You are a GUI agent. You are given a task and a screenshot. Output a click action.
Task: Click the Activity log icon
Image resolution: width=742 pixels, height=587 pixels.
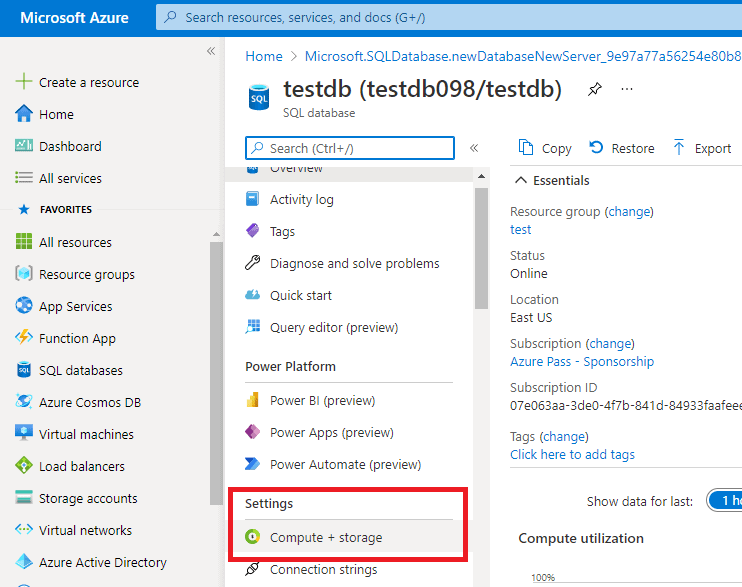click(253, 199)
